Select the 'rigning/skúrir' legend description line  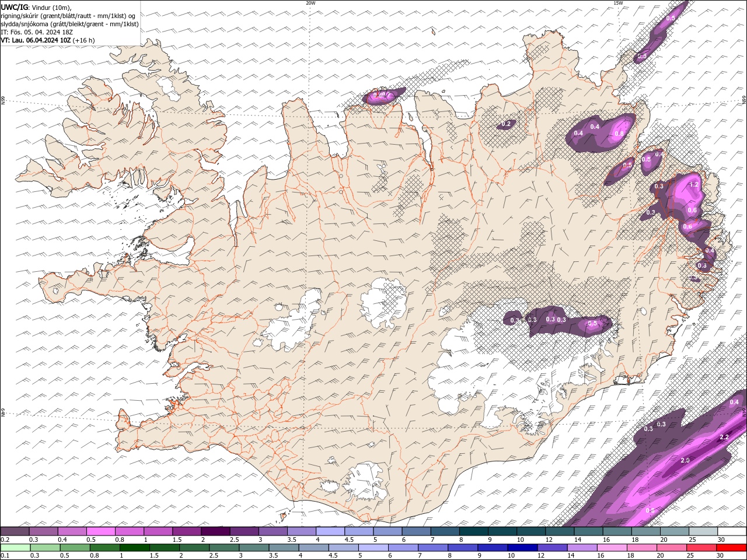click(x=68, y=16)
